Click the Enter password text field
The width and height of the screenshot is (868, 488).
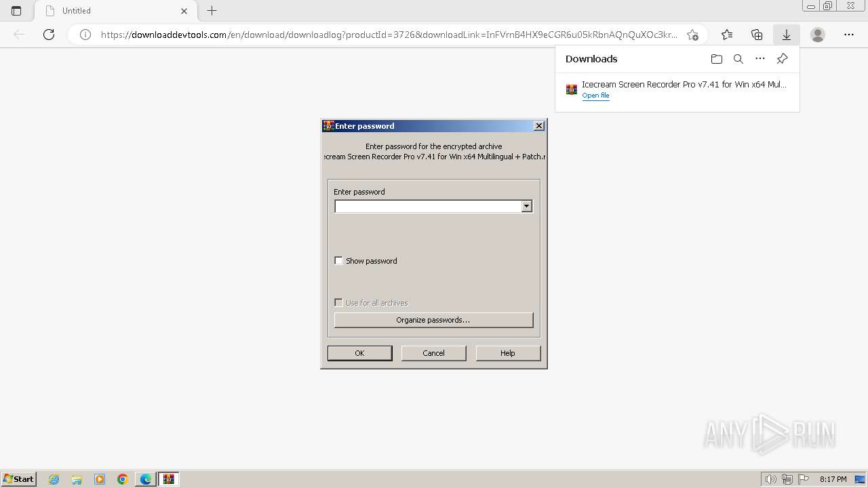(x=428, y=206)
